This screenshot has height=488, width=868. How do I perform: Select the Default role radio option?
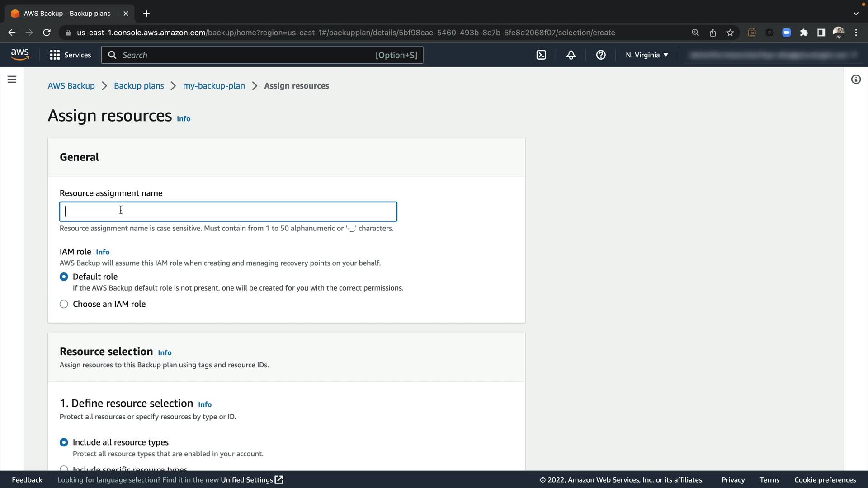64,277
